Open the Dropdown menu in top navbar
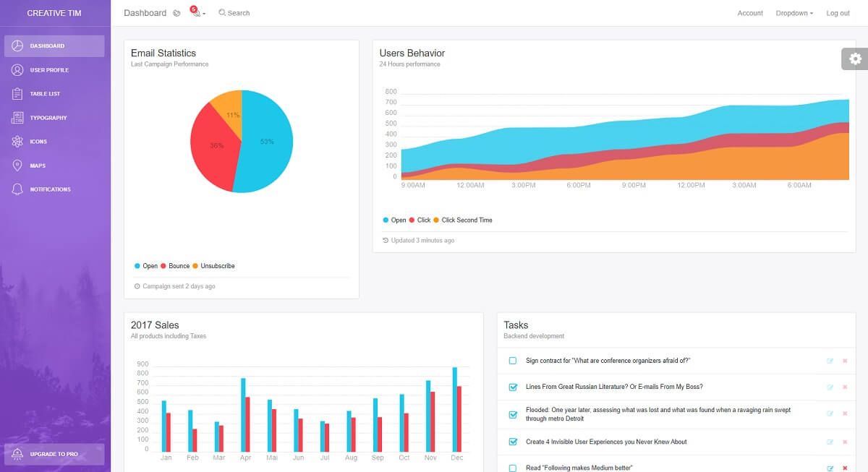 coord(793,12)
